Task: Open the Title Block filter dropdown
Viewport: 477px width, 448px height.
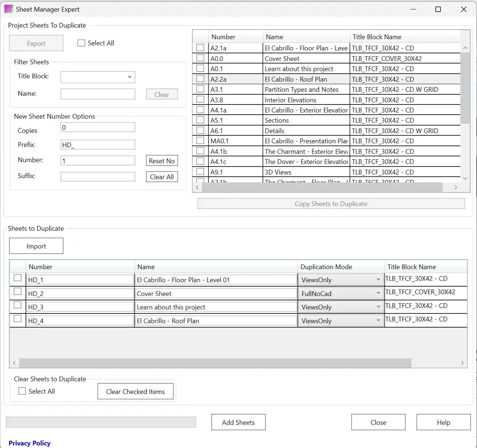Action: 98,77
